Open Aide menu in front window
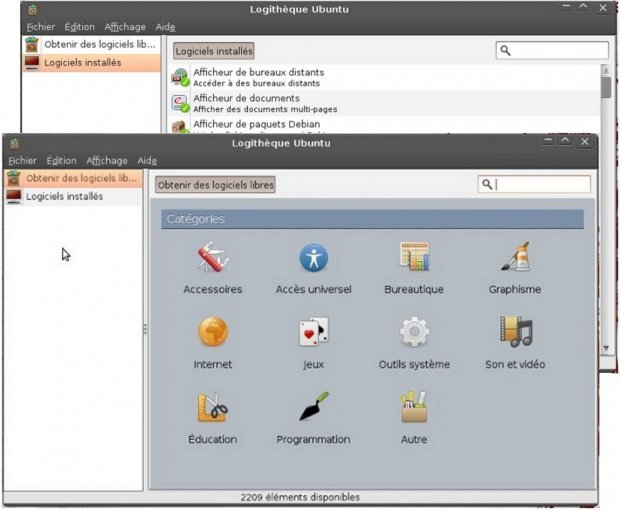 147,161
